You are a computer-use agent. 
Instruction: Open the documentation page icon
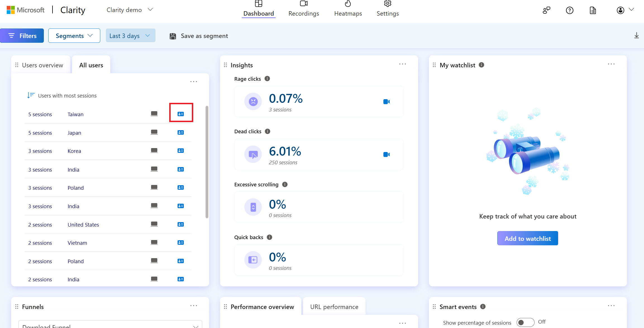tap(593, 10)
